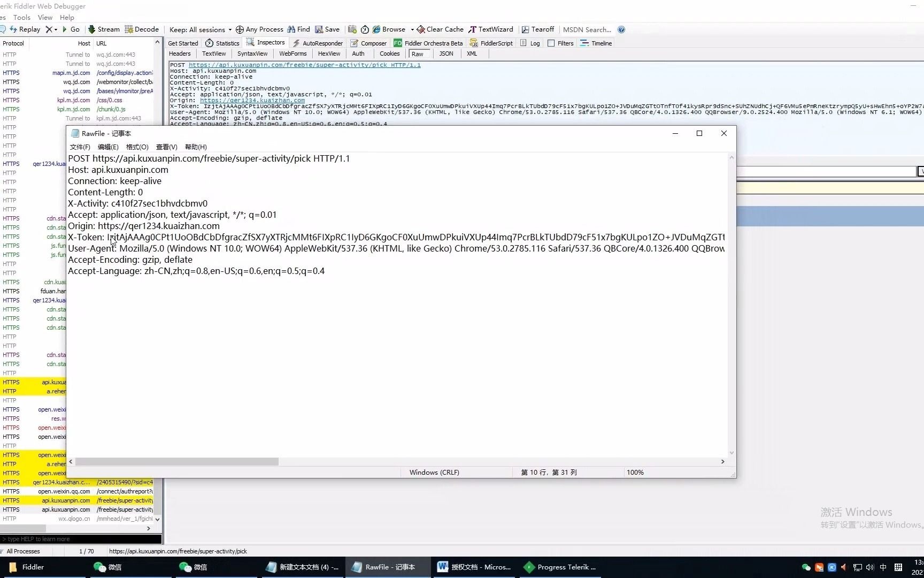Open Fiddler Orchestra Beta tab
This screenshot has height=578, width=924.
[x=428, y=43]
